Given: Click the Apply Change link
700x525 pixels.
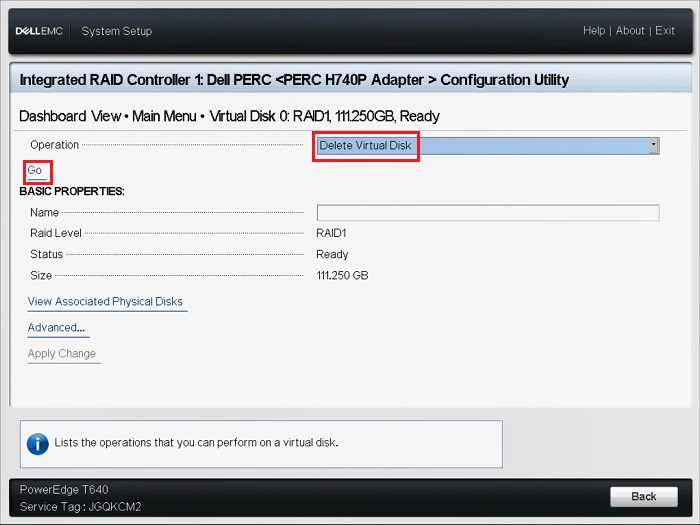Looking at the screenshot, I should [62, 354].
